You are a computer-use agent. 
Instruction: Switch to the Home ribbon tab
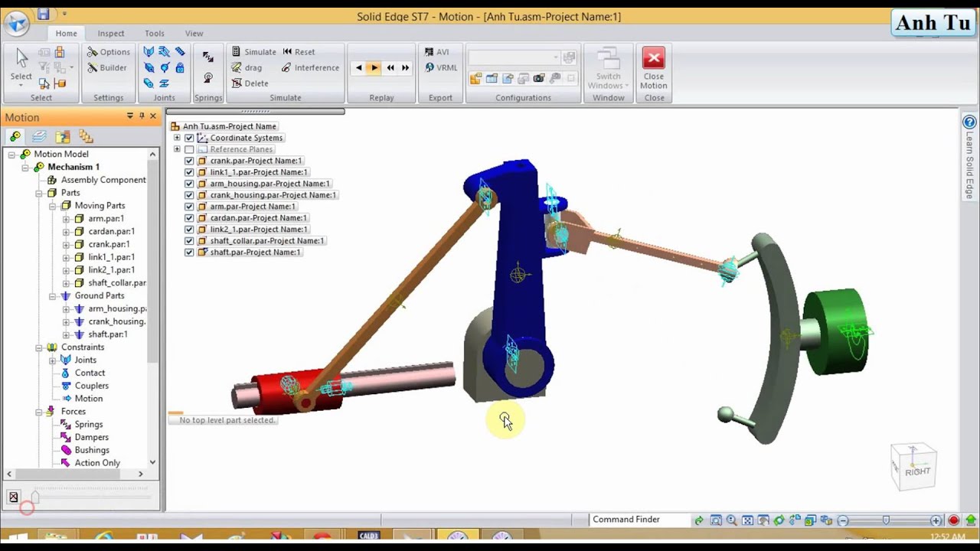(66, 34)
